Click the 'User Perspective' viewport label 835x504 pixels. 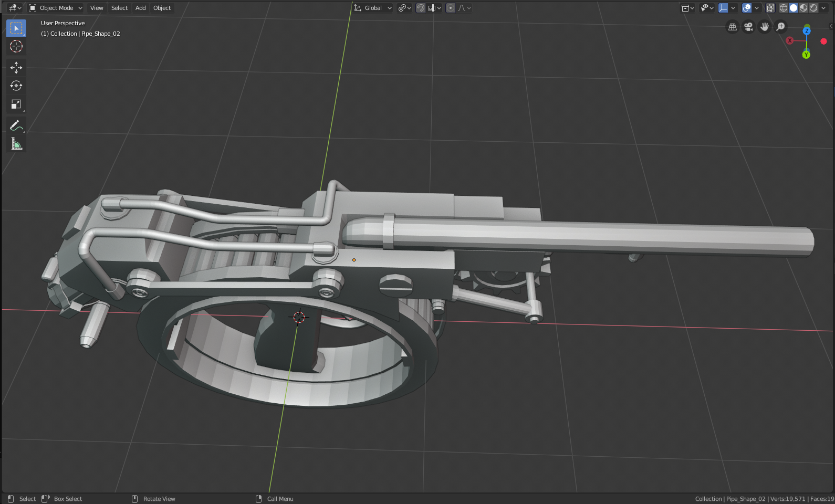(x=62, y=23)
